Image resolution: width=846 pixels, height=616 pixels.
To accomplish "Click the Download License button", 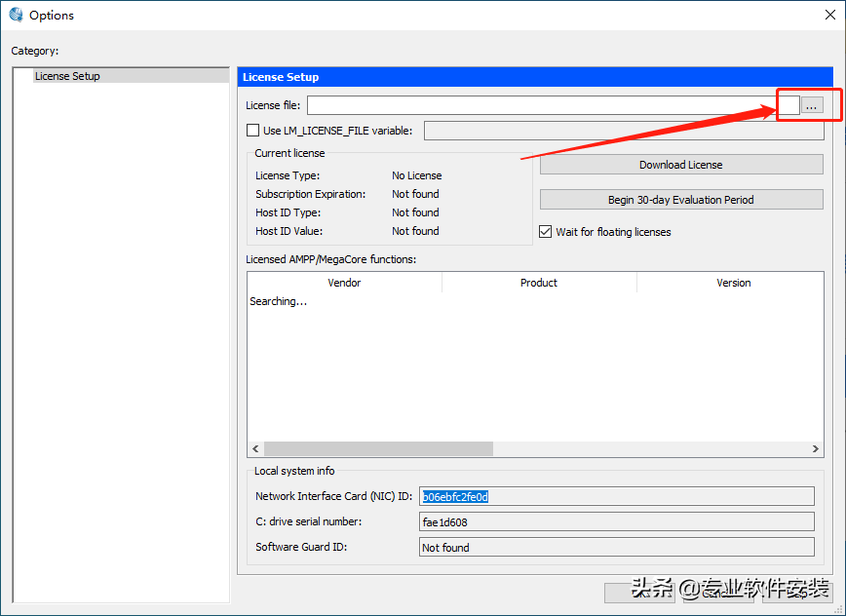I will [x=681, y=165].
